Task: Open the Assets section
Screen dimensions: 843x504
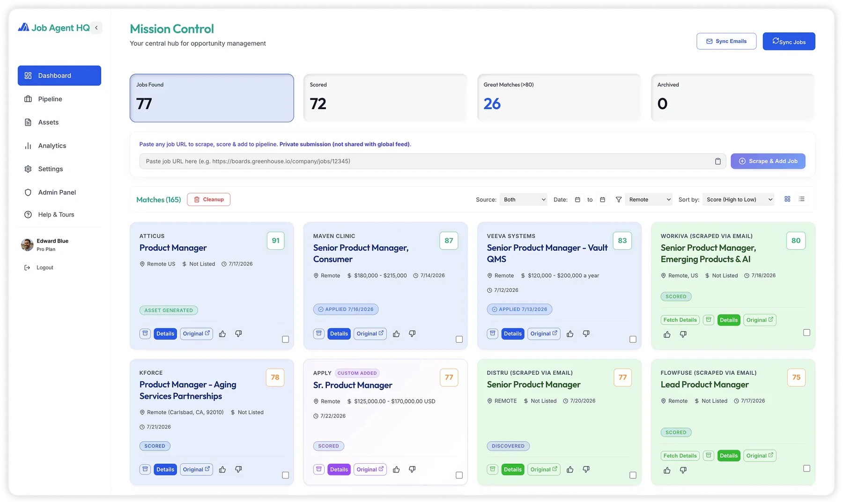Action: pyautogui.click(x=59, y=122)
